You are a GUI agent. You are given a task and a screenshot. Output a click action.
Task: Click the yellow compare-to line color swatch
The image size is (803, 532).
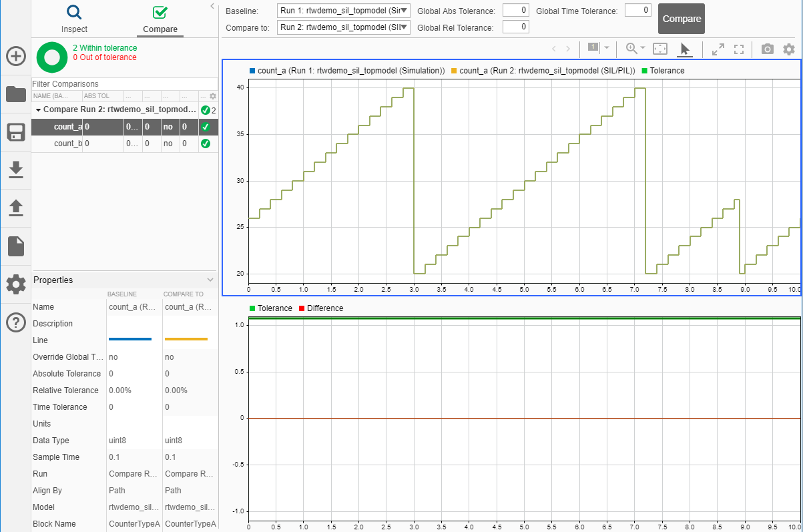186,340
